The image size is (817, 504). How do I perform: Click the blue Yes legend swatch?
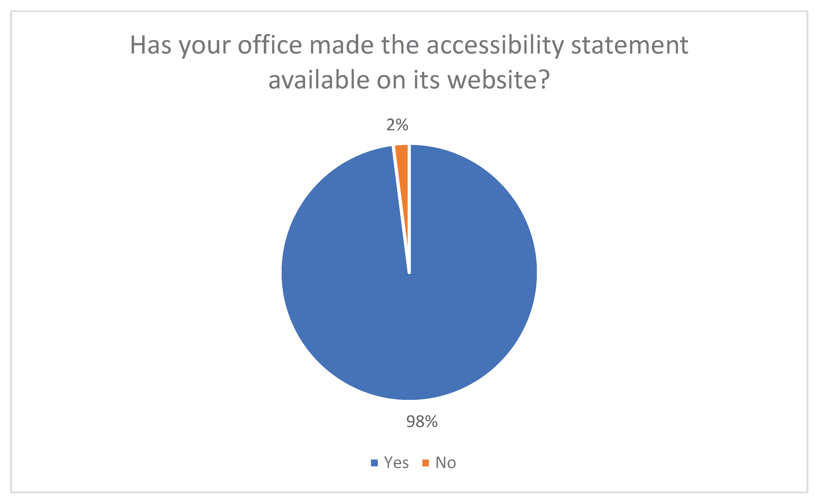(374, 463)
